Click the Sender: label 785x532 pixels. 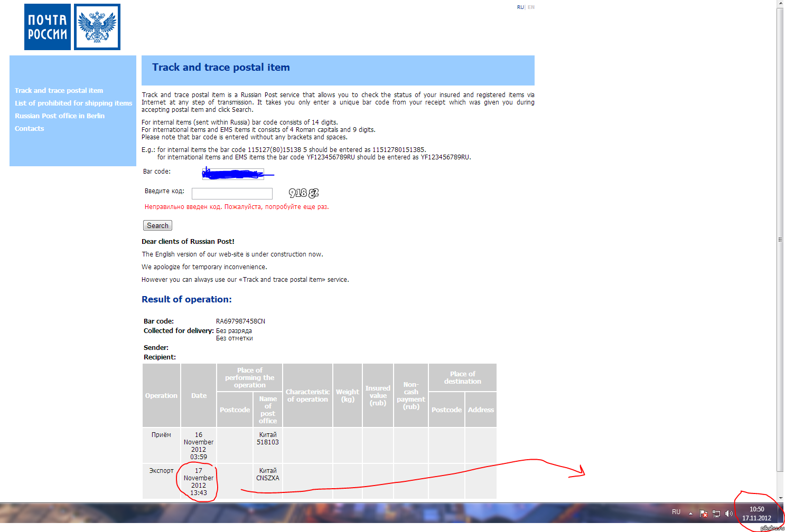(156, 348)
